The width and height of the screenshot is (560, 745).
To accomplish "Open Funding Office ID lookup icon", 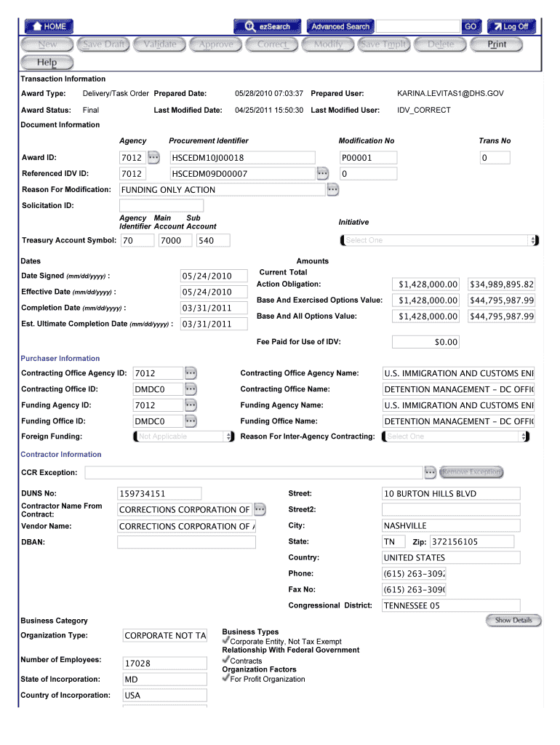I will (x=191, y=421).
